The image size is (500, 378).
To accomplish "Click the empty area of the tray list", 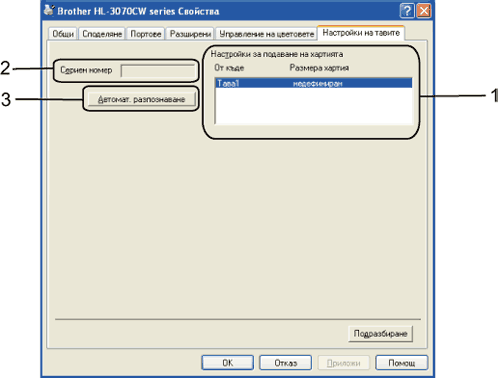I will pos(314,106).
